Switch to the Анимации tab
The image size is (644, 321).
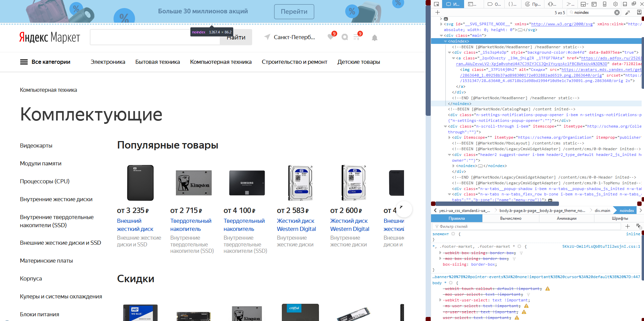pos(566,218)
